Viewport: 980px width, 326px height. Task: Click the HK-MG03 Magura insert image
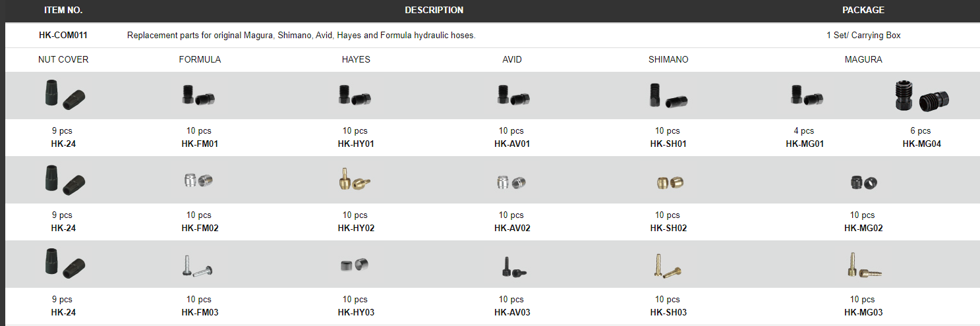click(x=863, y=265)
